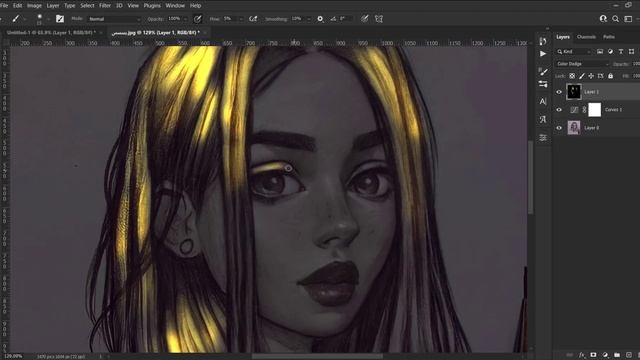The width and height of the screenshot is (640, 360).
Task: Click the Smoothing 10% value field
Action: (x=298, y=19)
